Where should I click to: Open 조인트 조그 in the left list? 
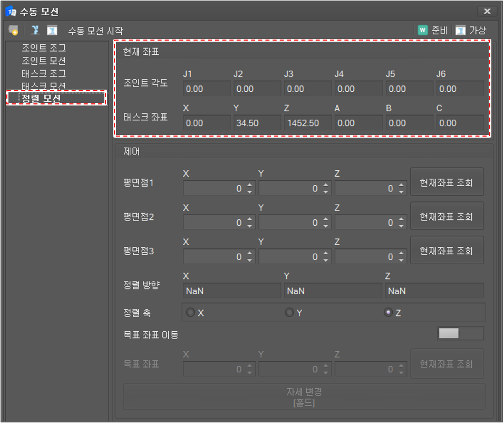point(44,48)
